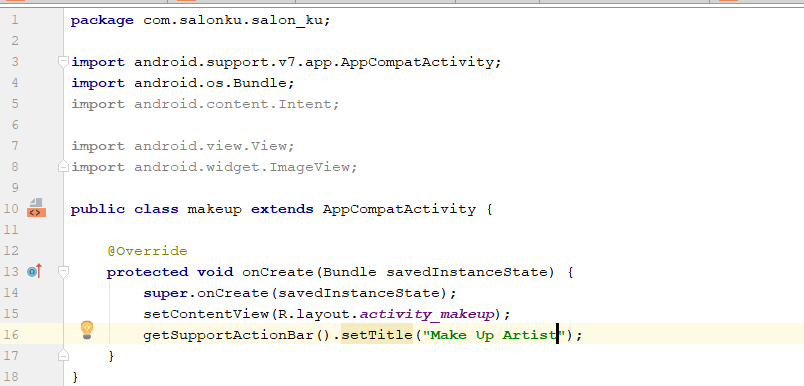Click 'getSupportActionBar' on line 16
Image resolution: width=804 pixels, height=386 pixels.
pos(228,335)
